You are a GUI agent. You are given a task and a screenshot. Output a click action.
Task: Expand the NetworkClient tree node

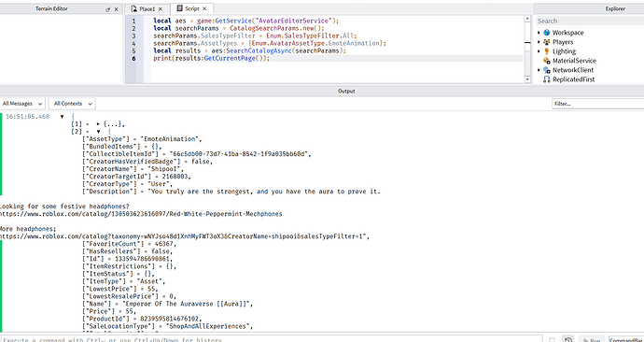tap(539, 70)
